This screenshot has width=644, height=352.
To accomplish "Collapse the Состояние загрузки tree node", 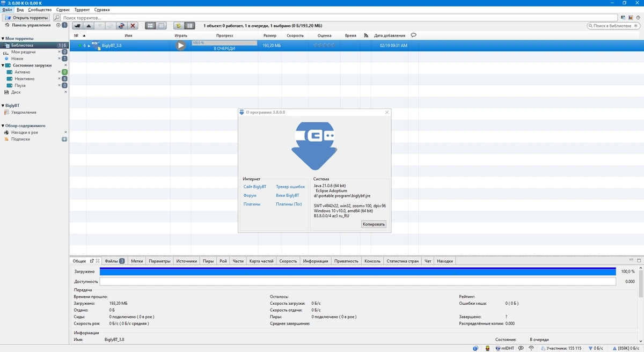I will click(3, 65).
